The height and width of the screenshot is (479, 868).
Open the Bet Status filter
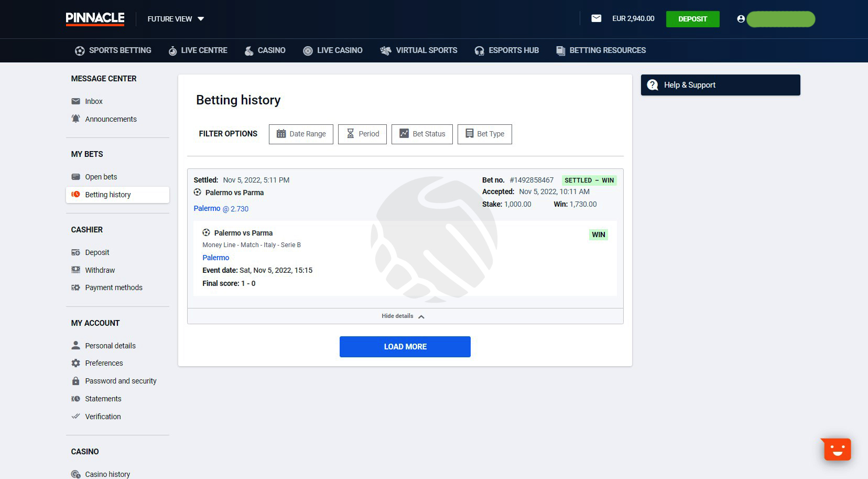pyautogui.click(x=422, y=134)
